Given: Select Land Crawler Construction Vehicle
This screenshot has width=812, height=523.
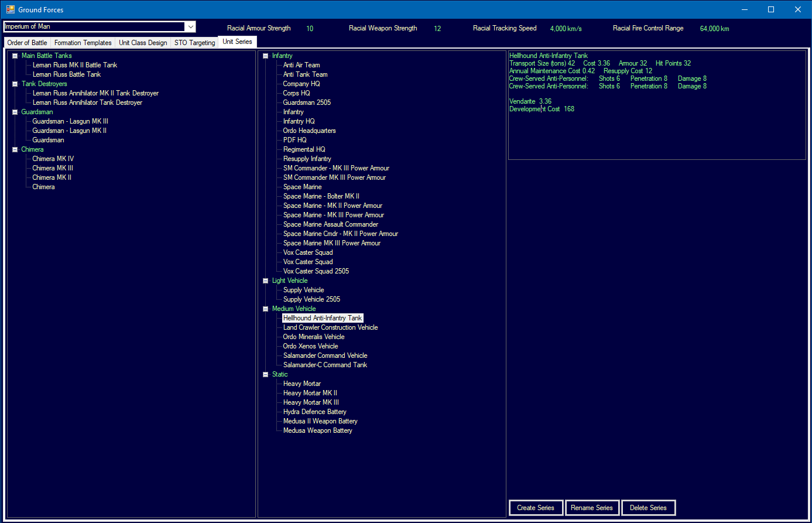Looking at the screenshot, I should 330,327.
